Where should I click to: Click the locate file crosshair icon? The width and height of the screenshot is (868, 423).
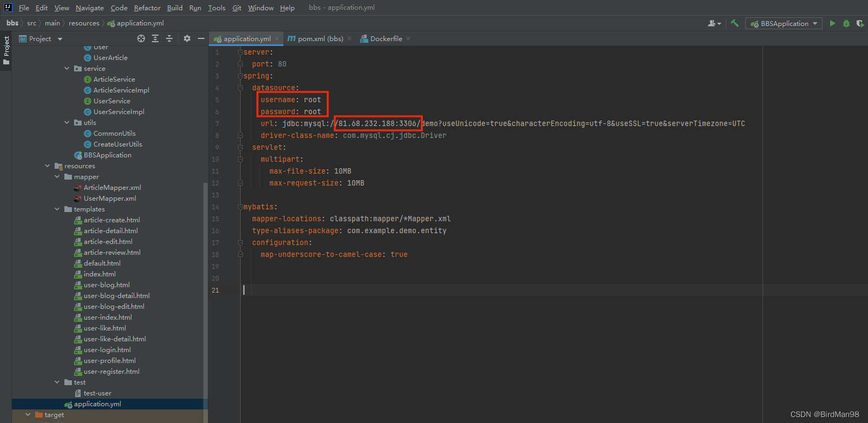[141, 38]
